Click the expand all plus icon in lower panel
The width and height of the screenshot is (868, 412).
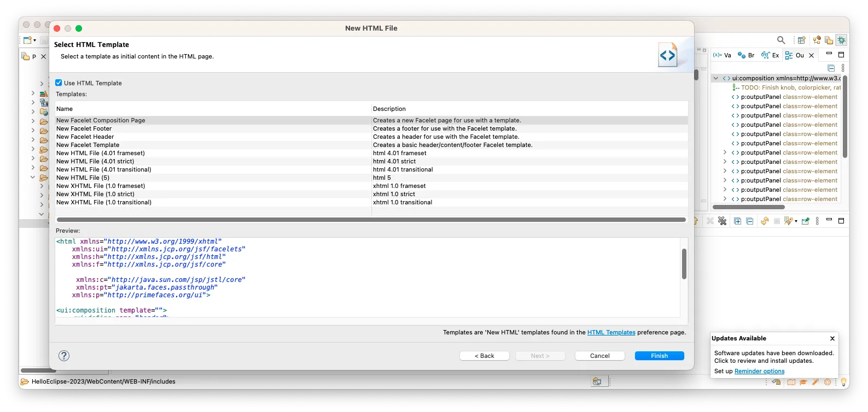point(737,221)
